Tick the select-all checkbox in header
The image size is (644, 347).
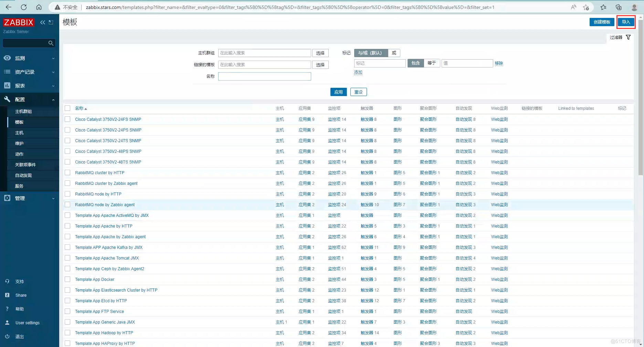pos(67,108)
